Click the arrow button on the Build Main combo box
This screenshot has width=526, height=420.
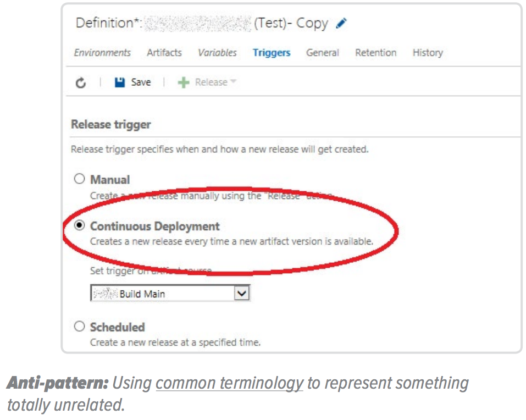tap(242, 294)
